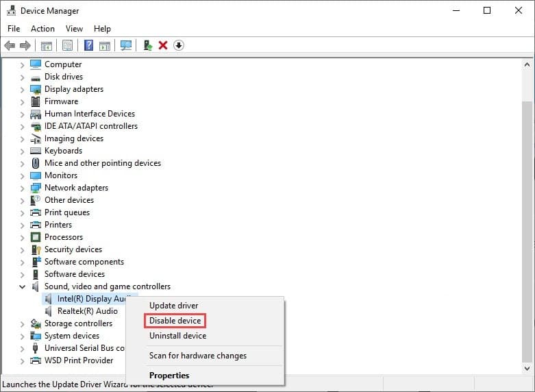Viewport: 535px width, 392px height.
Task: Click the down-arrow disable device toolbar icon
Action: 179,45
